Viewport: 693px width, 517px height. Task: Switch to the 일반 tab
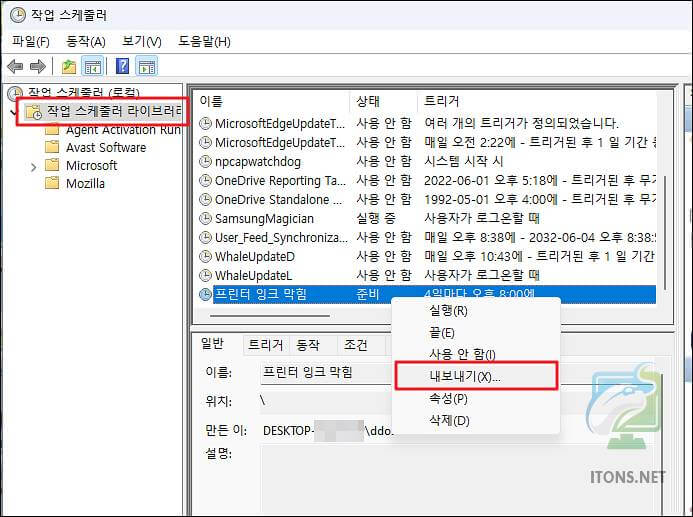pyautogui.click(x=213, y=344)
